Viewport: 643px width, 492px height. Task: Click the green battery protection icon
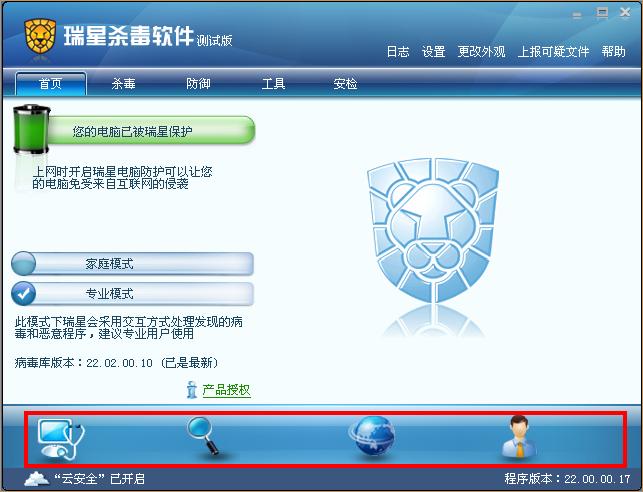click(x=31, y=129)
